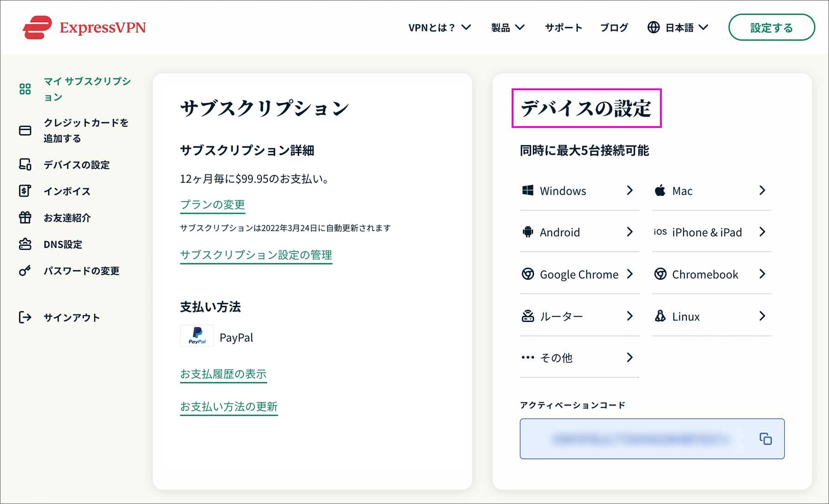The width and height of the screenshot is (829, 504).
Task: Select お友達紹介 in the sidebar
Action: click(67, 217)
